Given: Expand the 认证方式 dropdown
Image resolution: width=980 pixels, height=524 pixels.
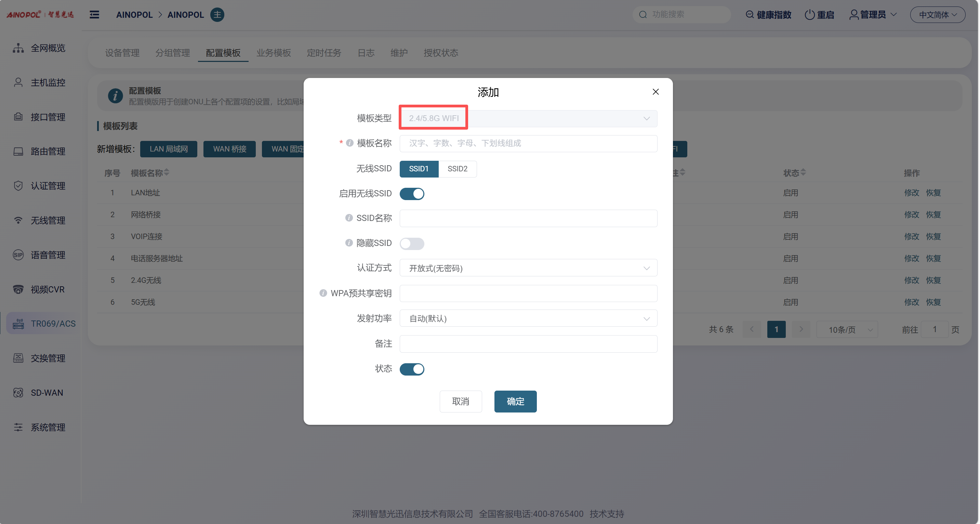Looking at the screenshot, I should pos(528,268).
